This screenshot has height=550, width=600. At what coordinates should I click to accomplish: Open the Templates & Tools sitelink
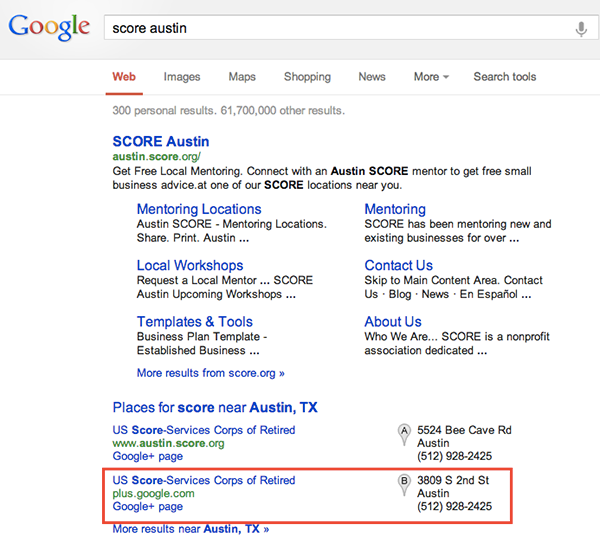[195, 321]
